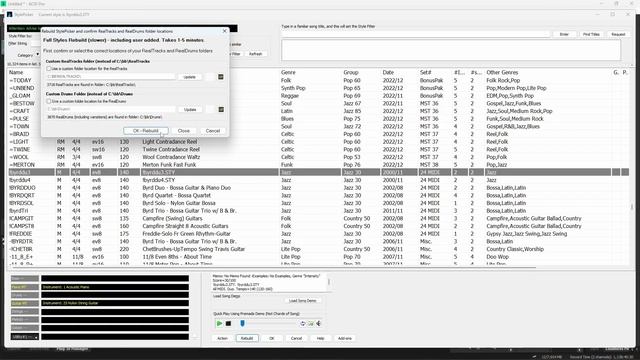Viewport: 640px width, 360px height.
Task: Select the !BYRDQRT style row
Action: (318, 196)
